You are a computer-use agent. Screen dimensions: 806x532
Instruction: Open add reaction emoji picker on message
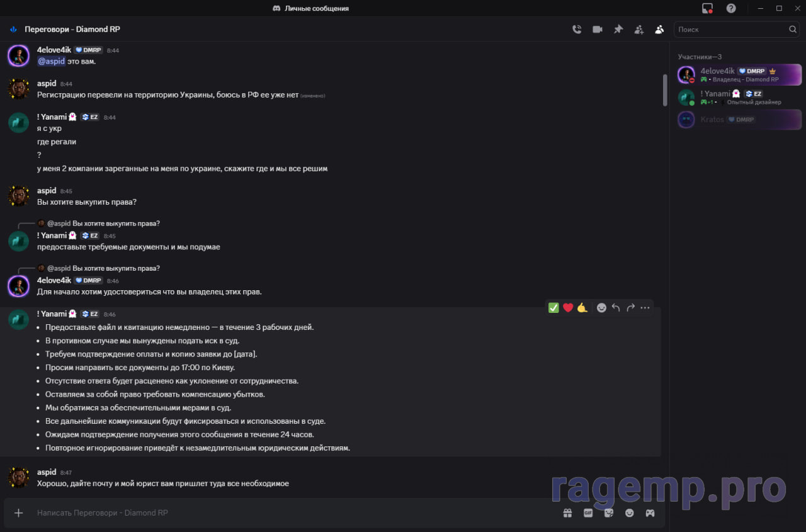pyautogui.click(x=601, y=308)
